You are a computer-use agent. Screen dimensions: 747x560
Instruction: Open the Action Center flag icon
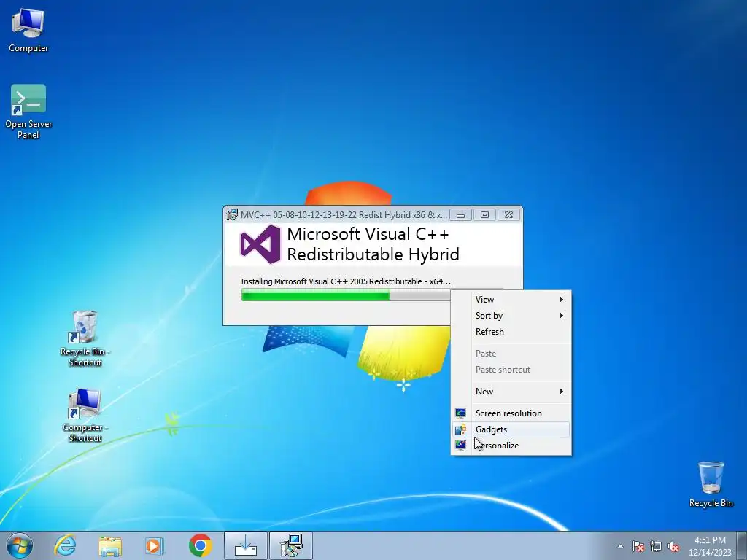click(x=638, y=546)
